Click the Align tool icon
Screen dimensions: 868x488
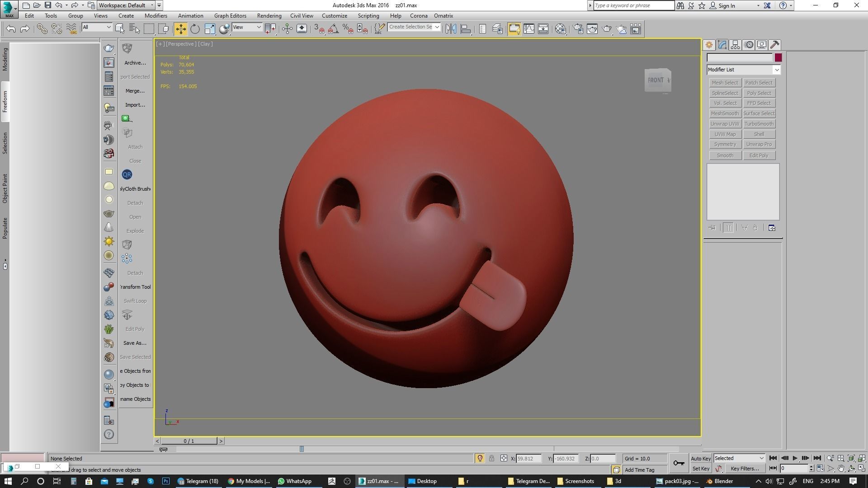(x=466, y=29)
